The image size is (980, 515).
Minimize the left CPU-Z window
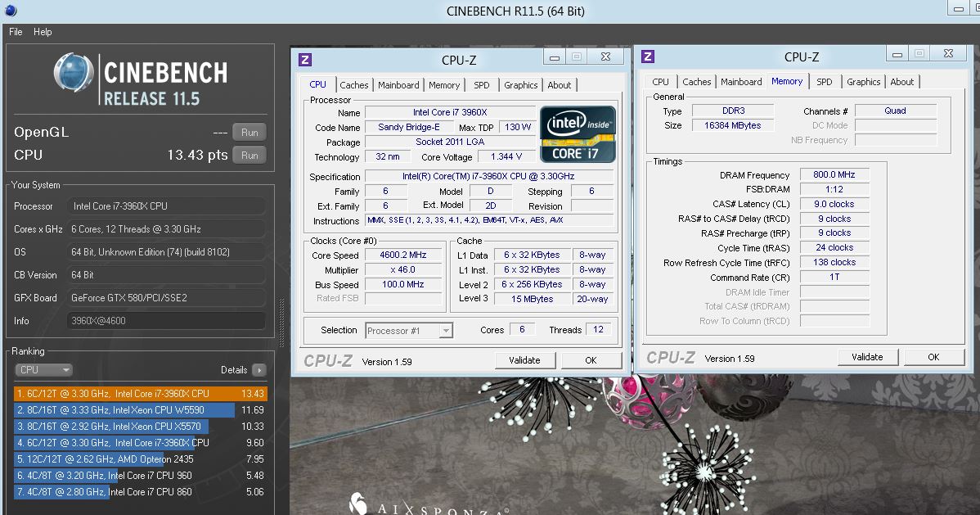[555, 57]
